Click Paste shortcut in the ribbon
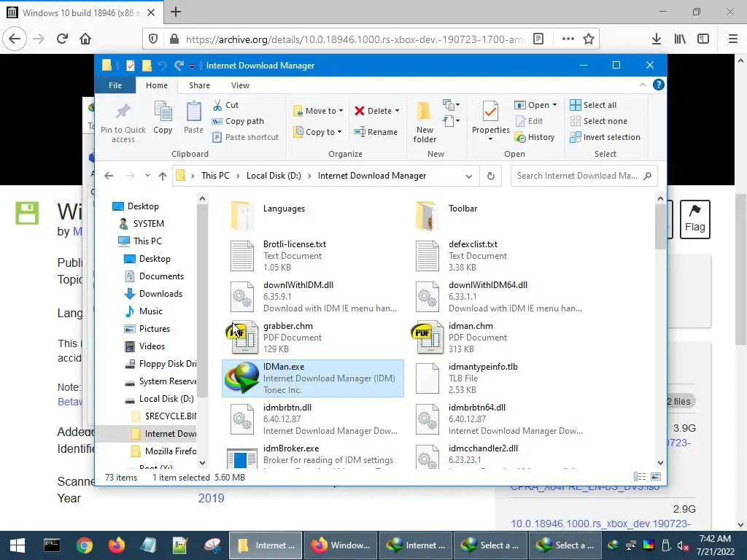747x560 pixels. [x=245, y=137]
